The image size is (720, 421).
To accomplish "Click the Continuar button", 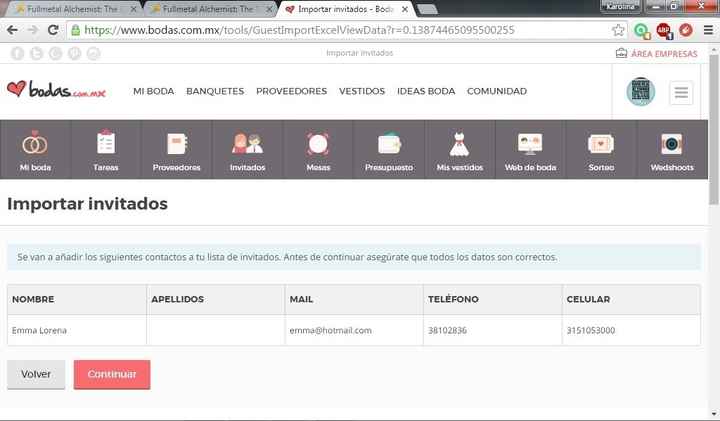I will 112,374.
